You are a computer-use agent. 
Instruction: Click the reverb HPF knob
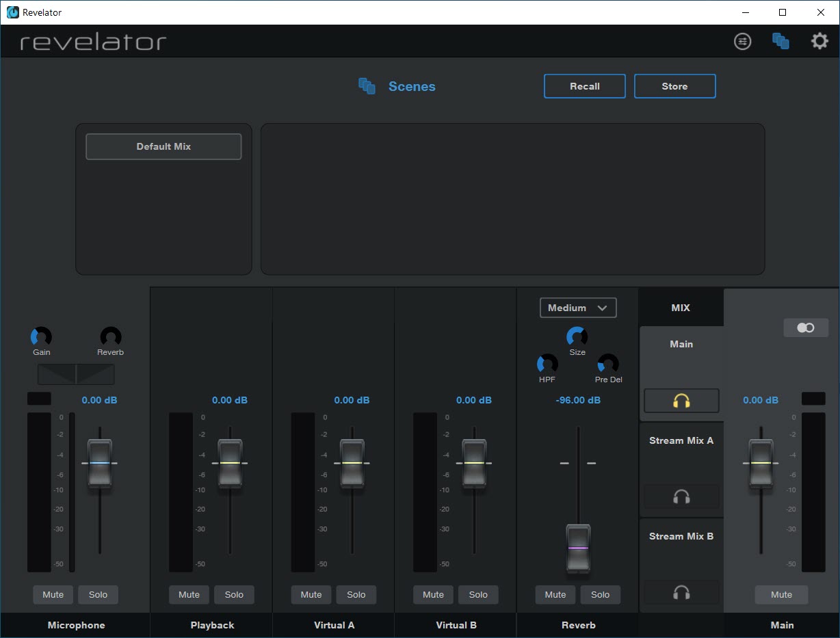click(547, 364)
